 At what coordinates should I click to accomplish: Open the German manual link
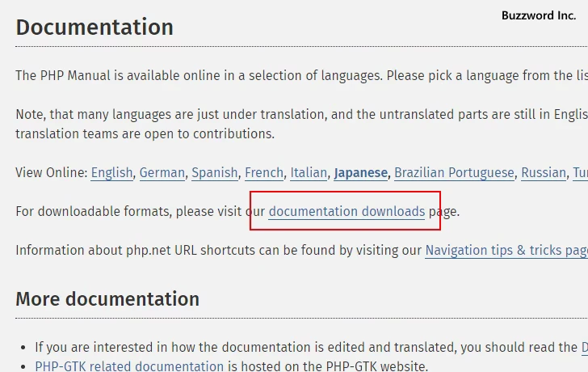(162, 173)
